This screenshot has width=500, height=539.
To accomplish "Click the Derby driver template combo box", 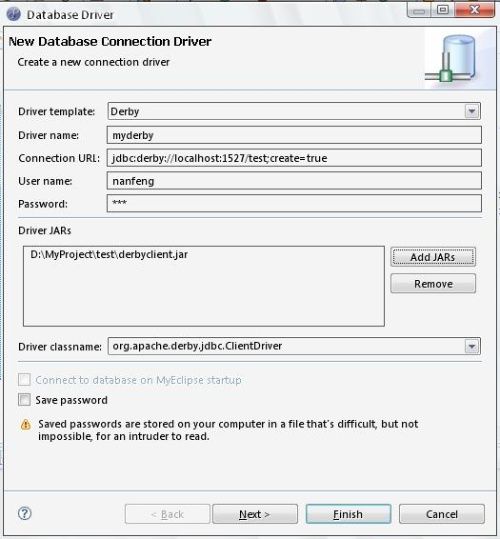I will pyautogui.click(x=294, y=111).
